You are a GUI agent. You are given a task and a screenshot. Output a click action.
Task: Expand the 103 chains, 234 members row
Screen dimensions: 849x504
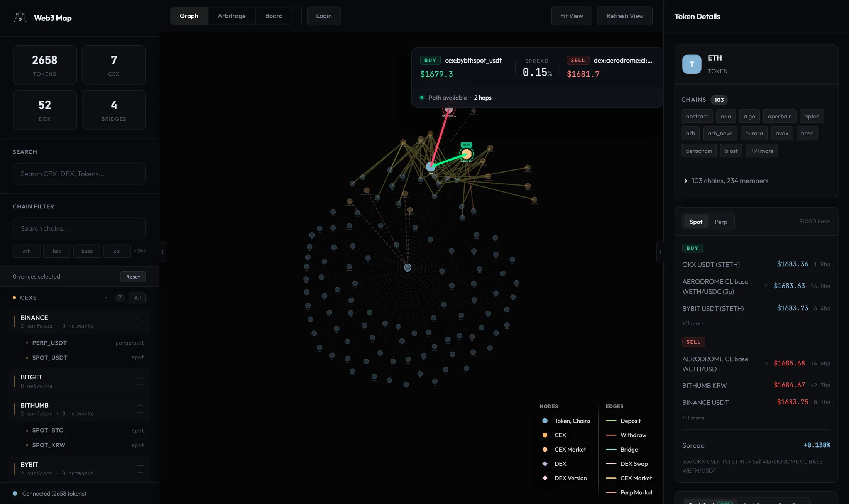(726, 181)
